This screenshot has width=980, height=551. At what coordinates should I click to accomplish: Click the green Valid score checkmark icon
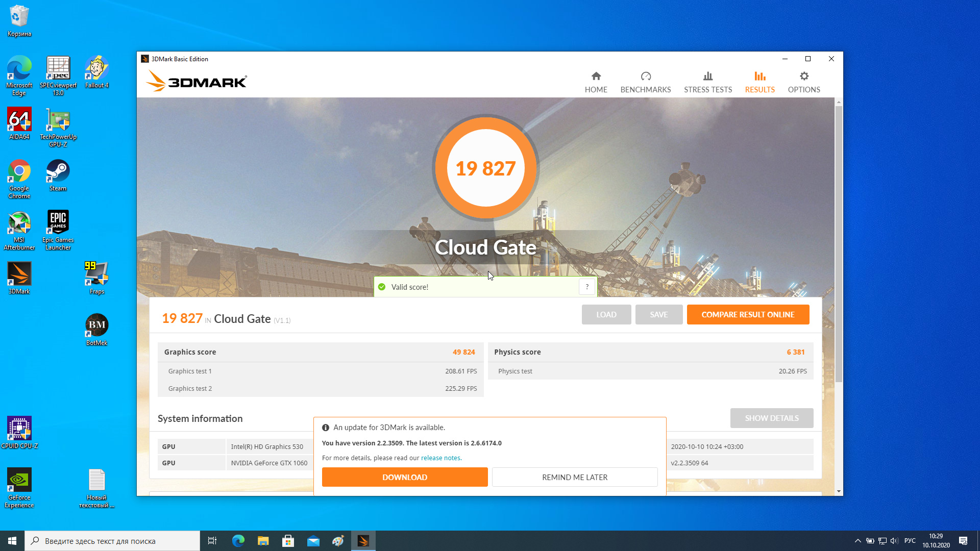click(x=382, y=287)
